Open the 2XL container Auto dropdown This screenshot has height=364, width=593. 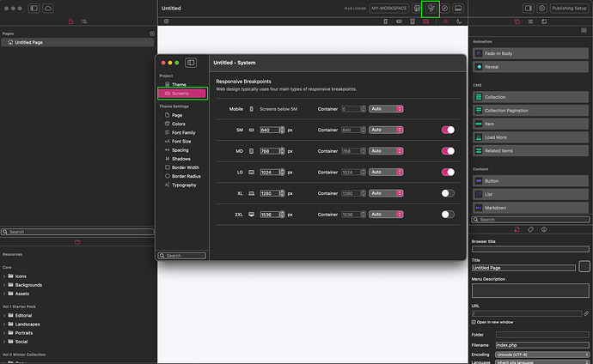click(x=386, y=215)
